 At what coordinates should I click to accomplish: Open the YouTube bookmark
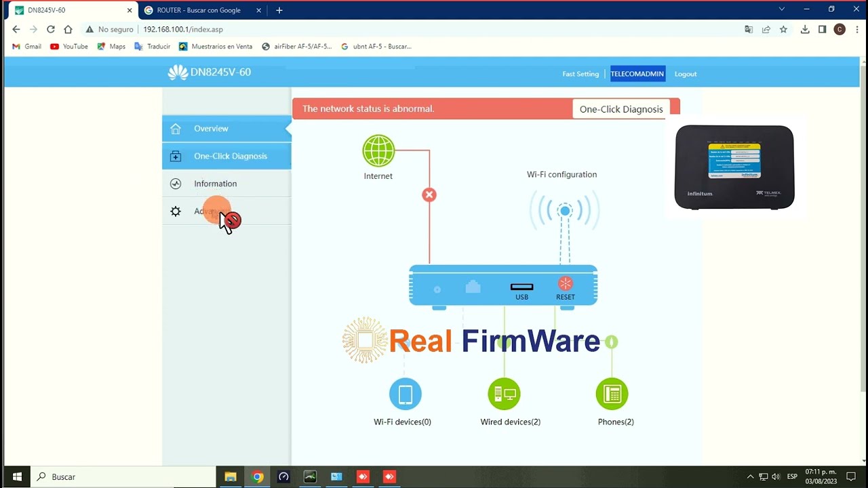tap(69, 47)
